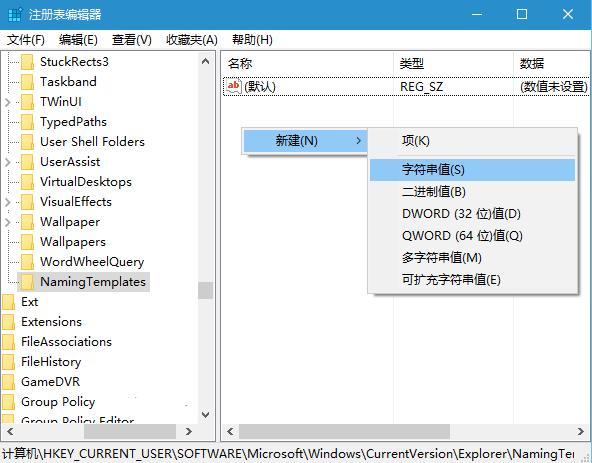Select the NamingTemplates key label
This screenshot has width=592, height=463.
coord(93,282)
